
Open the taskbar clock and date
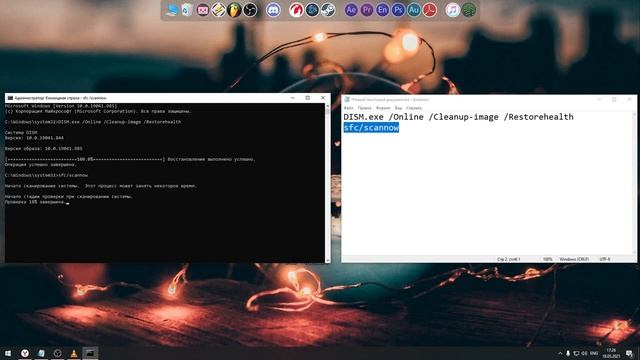[x=611, y=353]
